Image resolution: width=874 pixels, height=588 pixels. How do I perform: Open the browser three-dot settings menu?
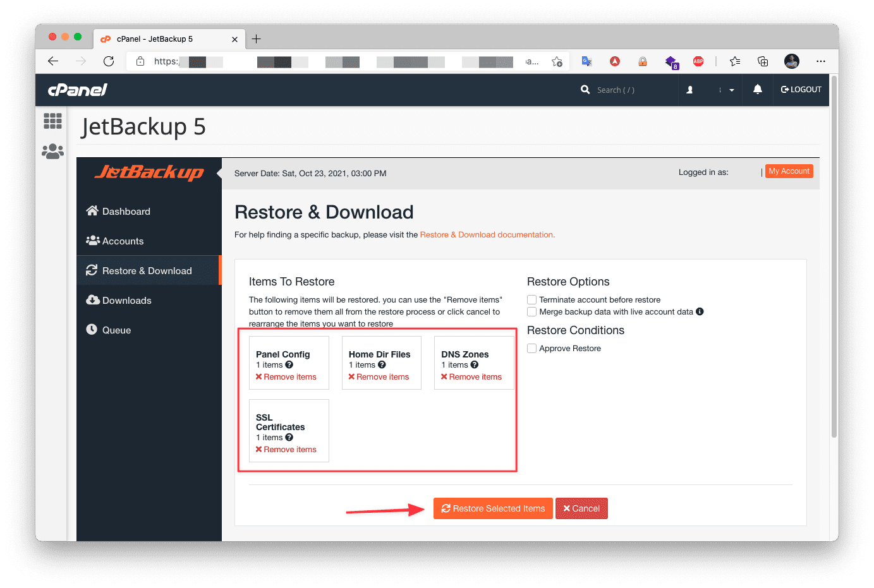click(820, 61)
